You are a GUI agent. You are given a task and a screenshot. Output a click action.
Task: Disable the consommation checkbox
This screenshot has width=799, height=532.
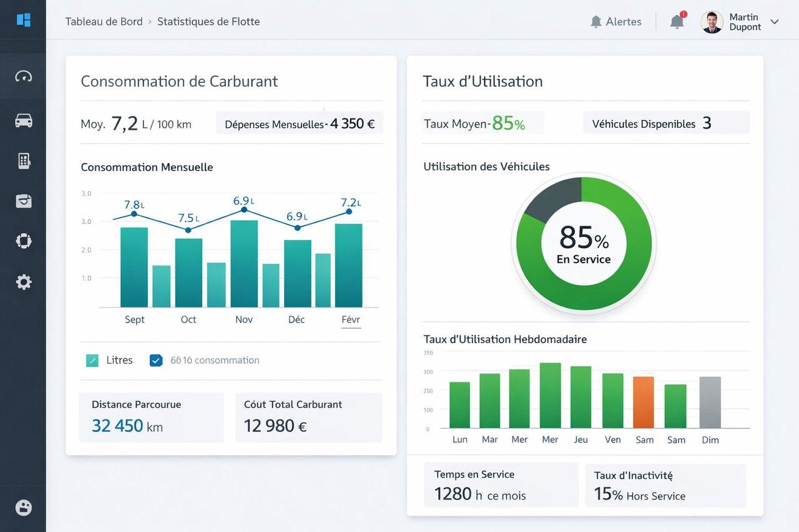156,360
